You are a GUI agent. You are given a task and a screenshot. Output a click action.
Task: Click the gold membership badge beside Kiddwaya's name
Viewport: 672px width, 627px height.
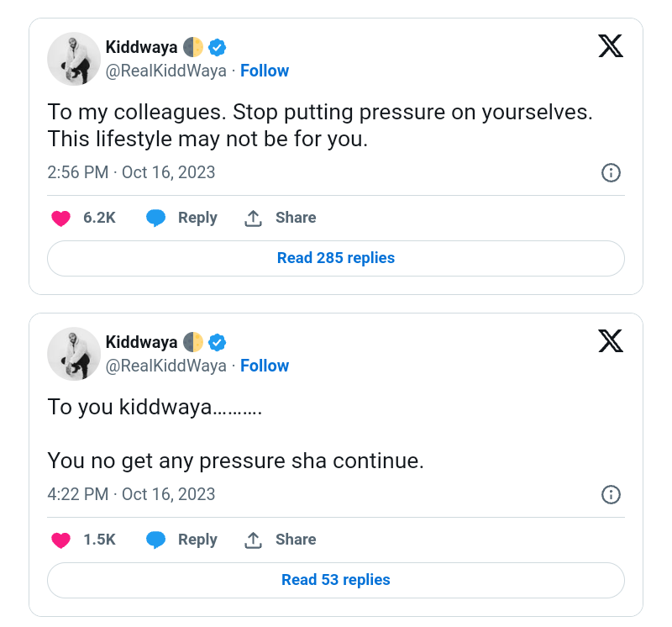pyautogui.click(x=194, y=48)
